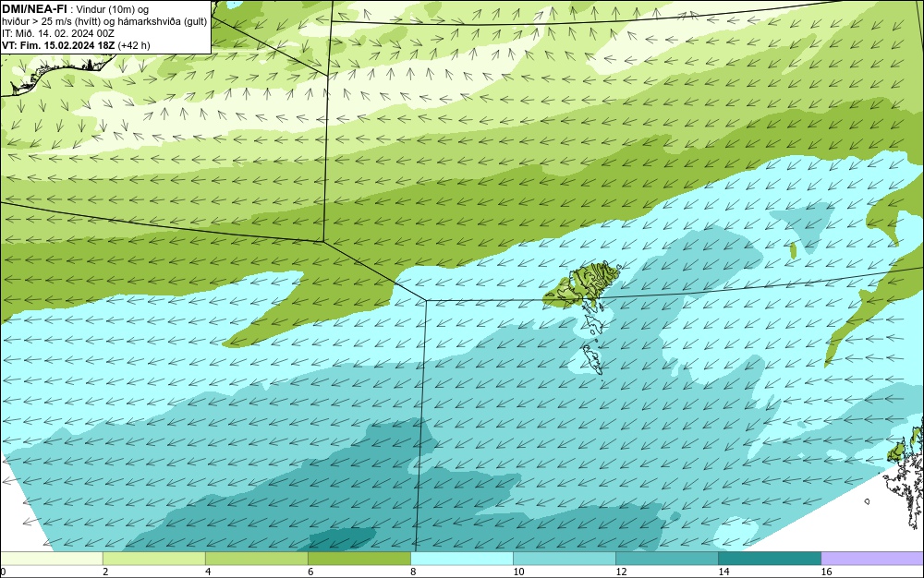
Task: Click the 4–6 m/s legend color swatch
Action: pos(256,558)
